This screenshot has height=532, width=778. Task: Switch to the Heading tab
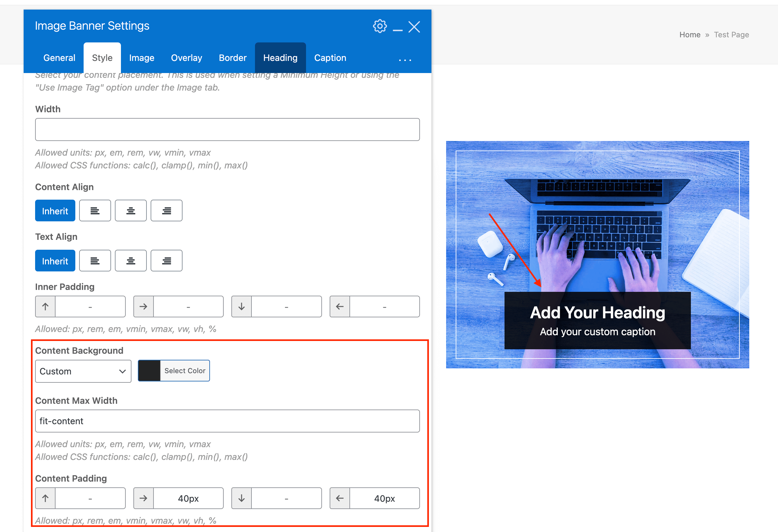tap(280, 58)
